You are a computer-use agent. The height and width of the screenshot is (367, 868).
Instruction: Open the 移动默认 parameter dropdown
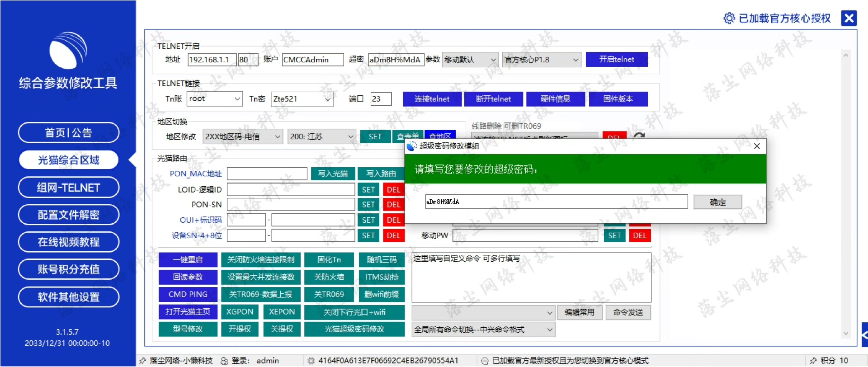493,60
